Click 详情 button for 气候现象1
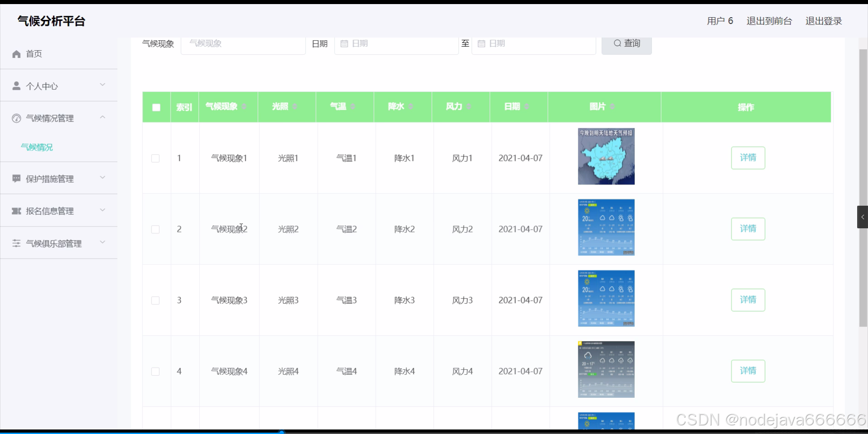This screenshot has height=434, width=868. coord(748,158)
